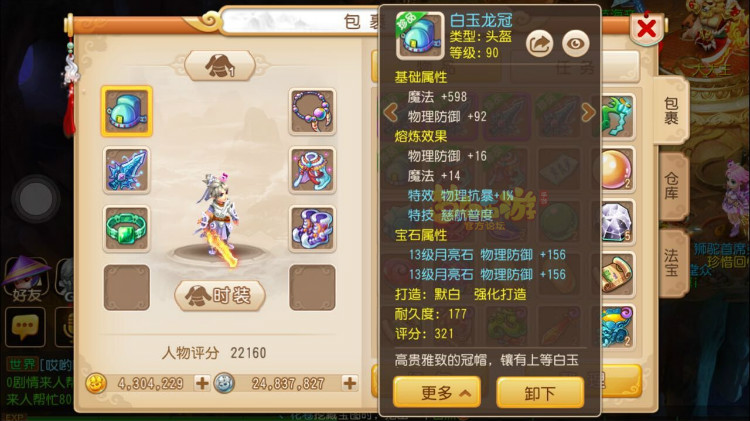750x421 pixels.
Task: Go to next item with right arrow
Action: pyautogui.click(x=588, y=113)
